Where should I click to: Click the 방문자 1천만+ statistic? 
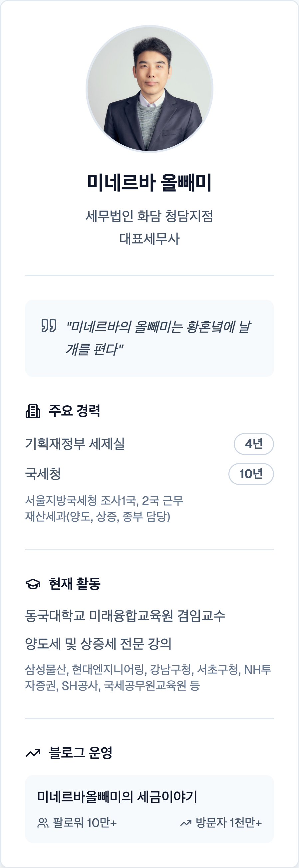click(x=229, y=823)
